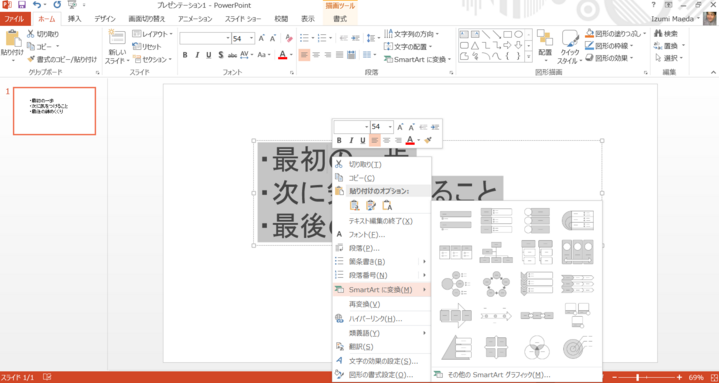Select the Triangle shape in shapes gallery
The height and width of the screenshot is (383, 719).
point(475,45)
